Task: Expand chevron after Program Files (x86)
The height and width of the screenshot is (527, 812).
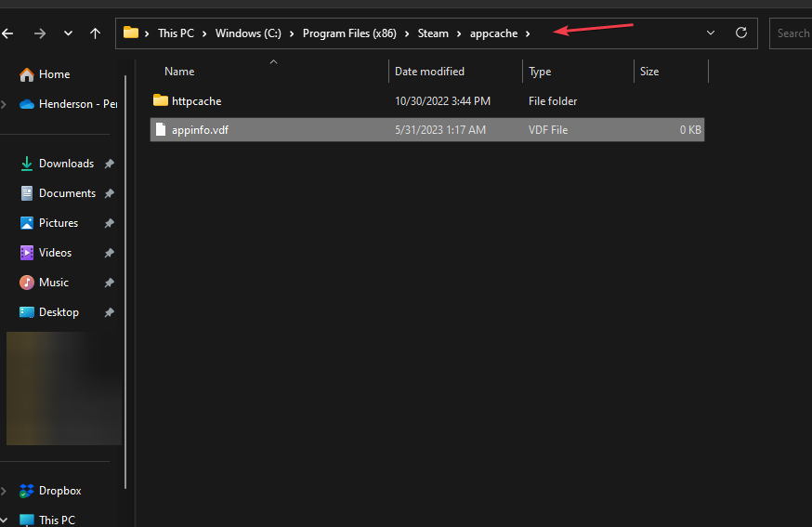Action: [407, 33]
